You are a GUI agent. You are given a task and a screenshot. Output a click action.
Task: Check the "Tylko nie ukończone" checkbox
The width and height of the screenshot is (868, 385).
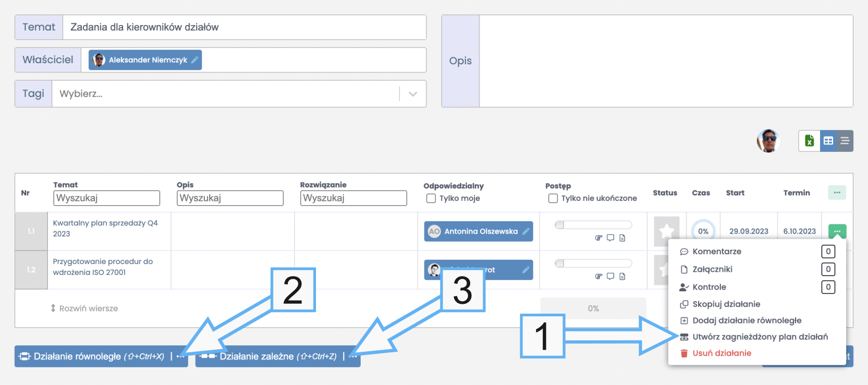tap(553, 198)
